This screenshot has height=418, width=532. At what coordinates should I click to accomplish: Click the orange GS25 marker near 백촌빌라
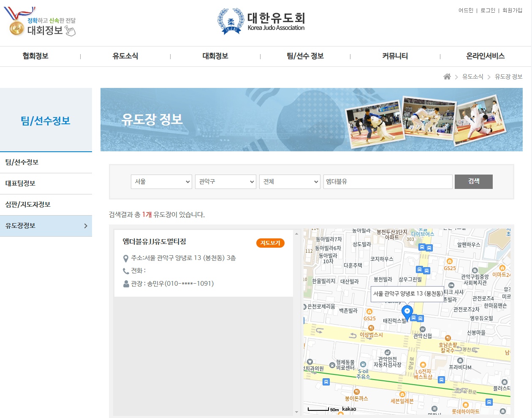click(x=369, y=312)
